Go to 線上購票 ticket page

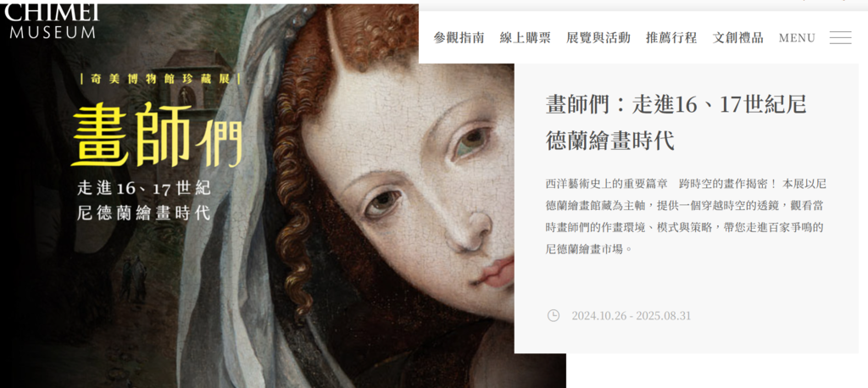[525, 37]
